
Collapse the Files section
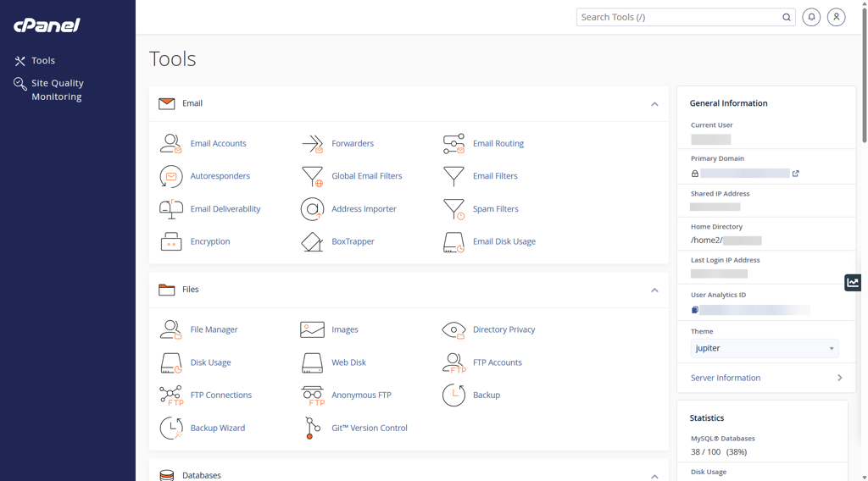654,290
